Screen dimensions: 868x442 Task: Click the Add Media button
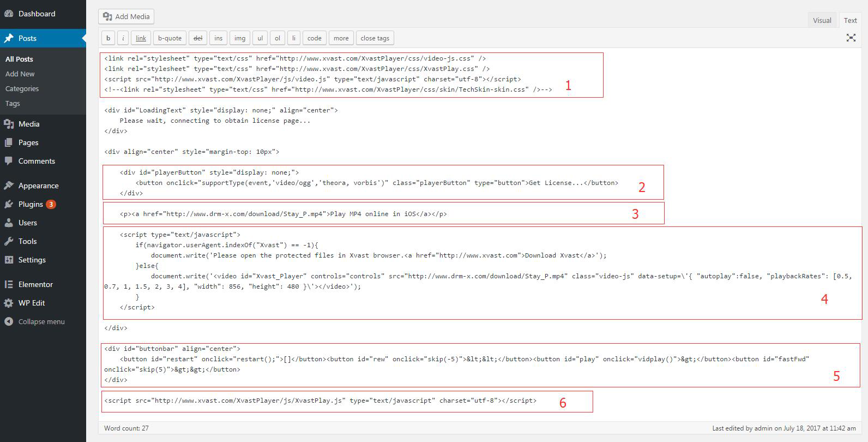[126, 16]
